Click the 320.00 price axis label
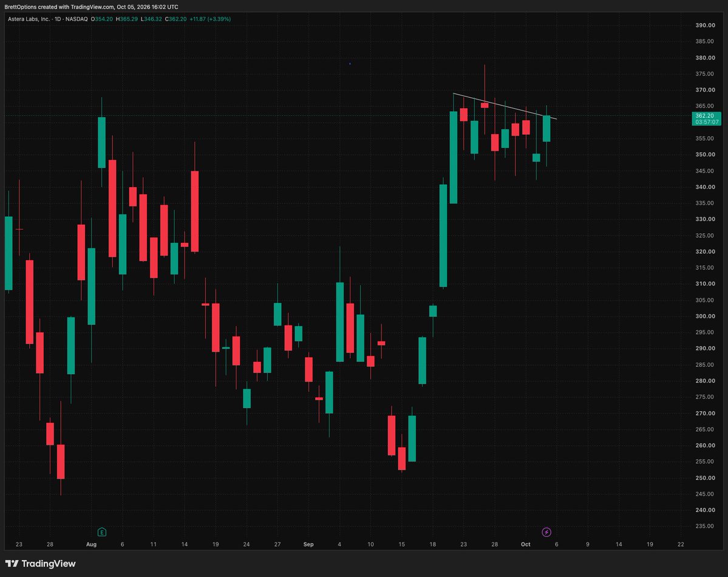The width and height of the screenshot is (728, 577). [705, 251]
